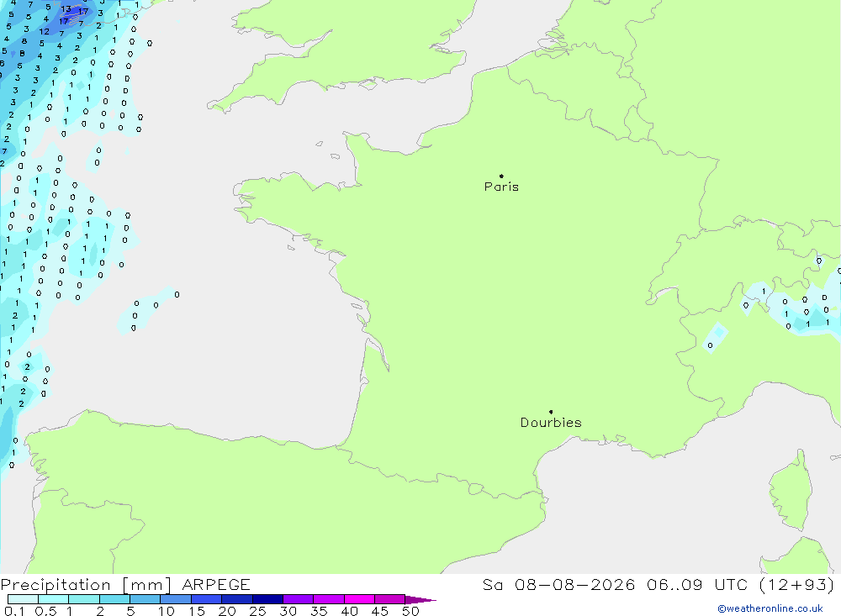Click the 'Sa 08-08-2026 06..09 UTC (12+93)' timestamp
This screenshot has height=616, width=841.
click(x=659, y=585)
